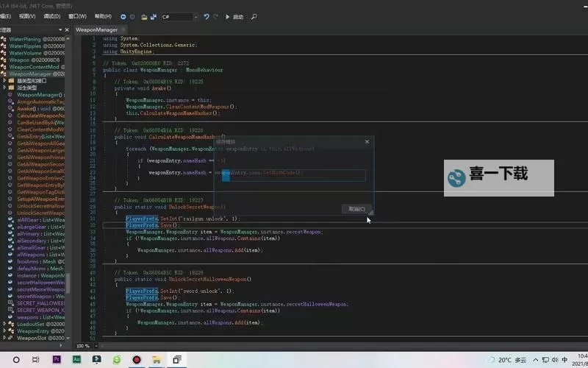The width and height of the screenshot is (588, 368).
Task: Click the 取消(C) button in dialog
Action: click(356, 209)
